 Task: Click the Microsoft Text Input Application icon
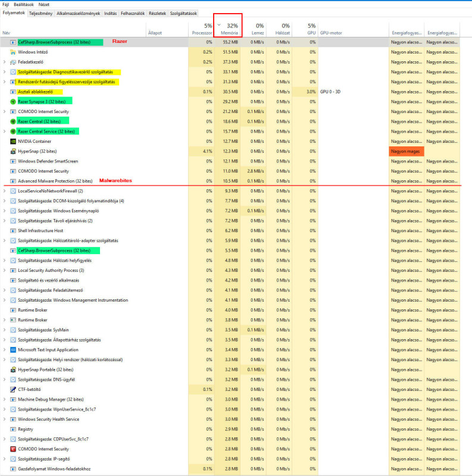12,350
